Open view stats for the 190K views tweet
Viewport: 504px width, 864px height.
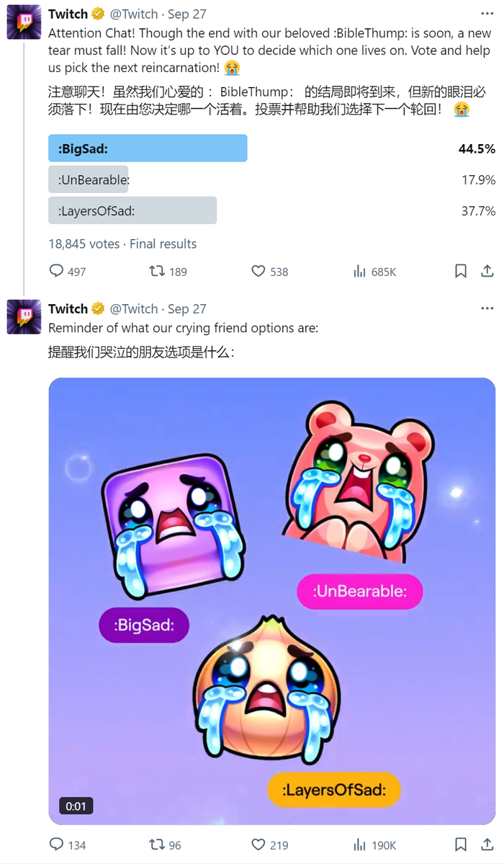click(x=374, y=845)
